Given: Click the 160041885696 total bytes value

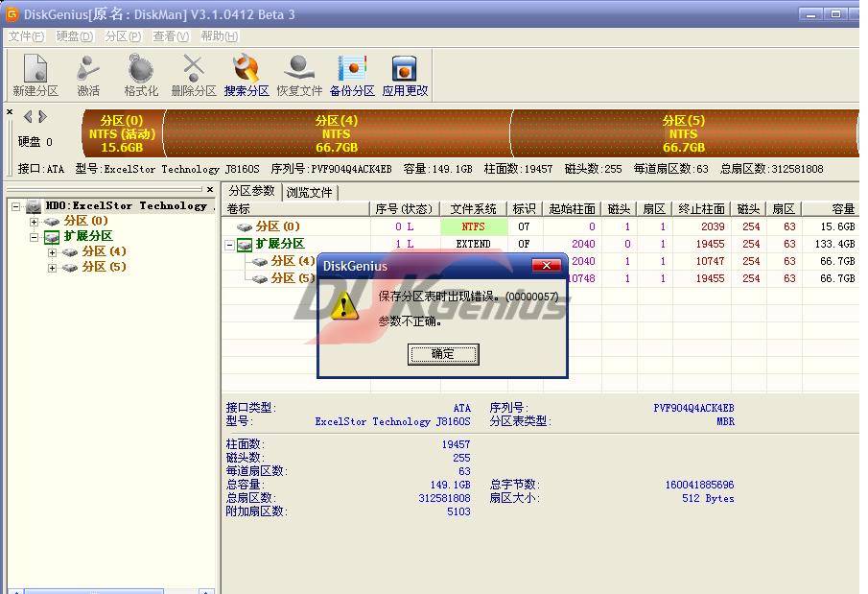Looking at the screenshot, I should (700, 486).
